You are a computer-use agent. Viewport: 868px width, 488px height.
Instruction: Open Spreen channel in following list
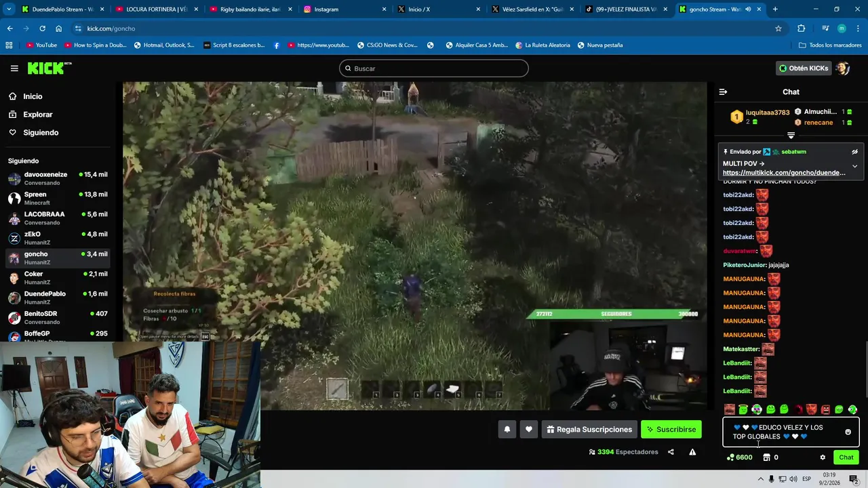[x=58, y=199]
